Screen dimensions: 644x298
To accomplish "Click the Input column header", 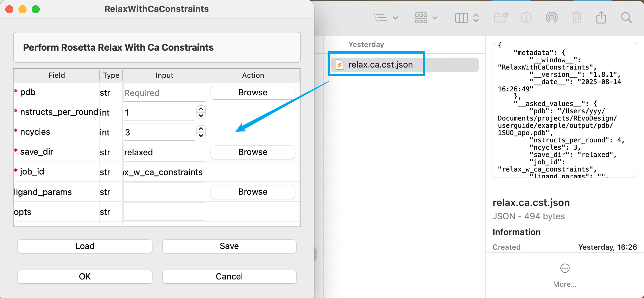I will click(x=164, y=75).
